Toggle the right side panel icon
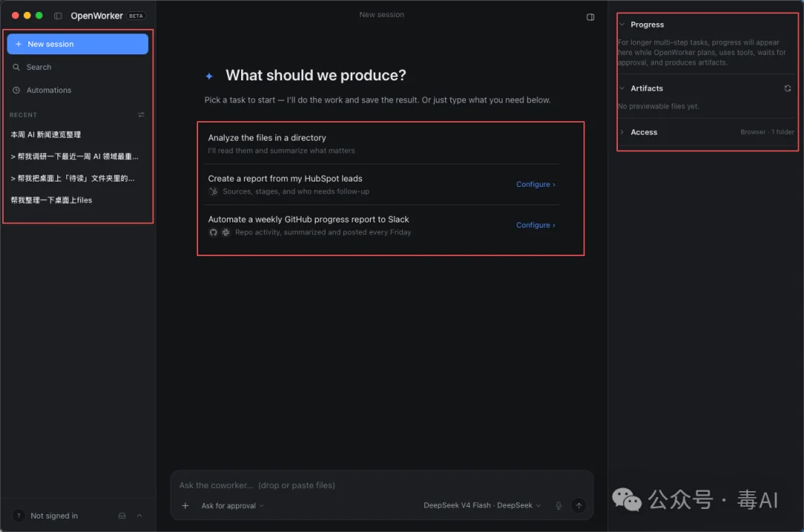 [x=590, y=17]
